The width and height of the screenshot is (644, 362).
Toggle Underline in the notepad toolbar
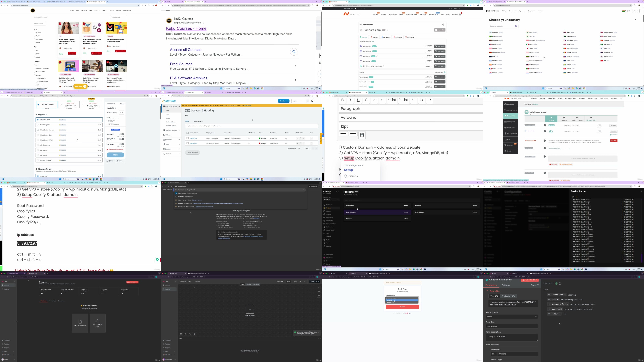358,100
